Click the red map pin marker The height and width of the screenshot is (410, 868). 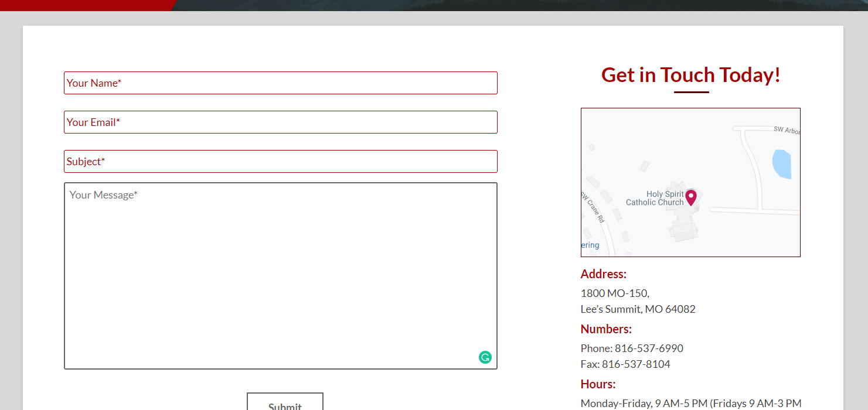coord(691,197)
